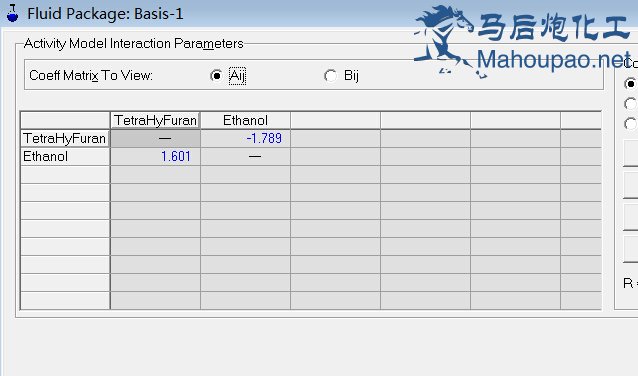Select the Ethanol column header
638x376 pixels.
click(245, 120)
